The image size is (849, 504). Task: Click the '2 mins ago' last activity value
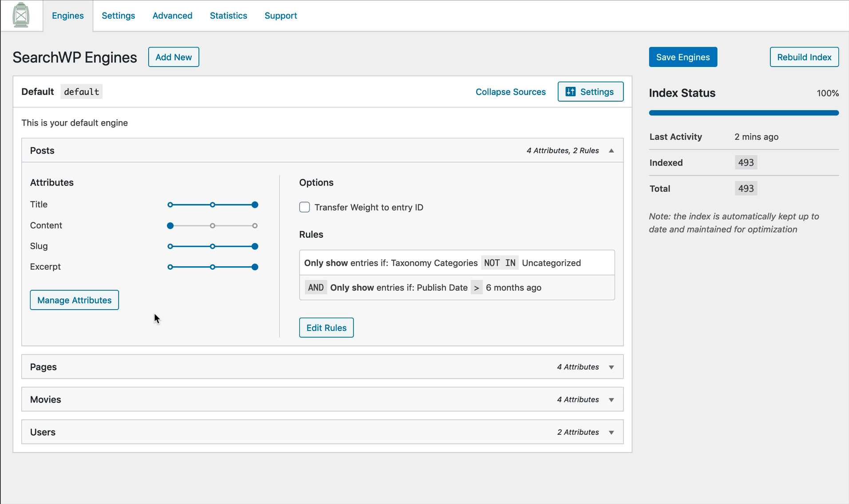point(756,137)
